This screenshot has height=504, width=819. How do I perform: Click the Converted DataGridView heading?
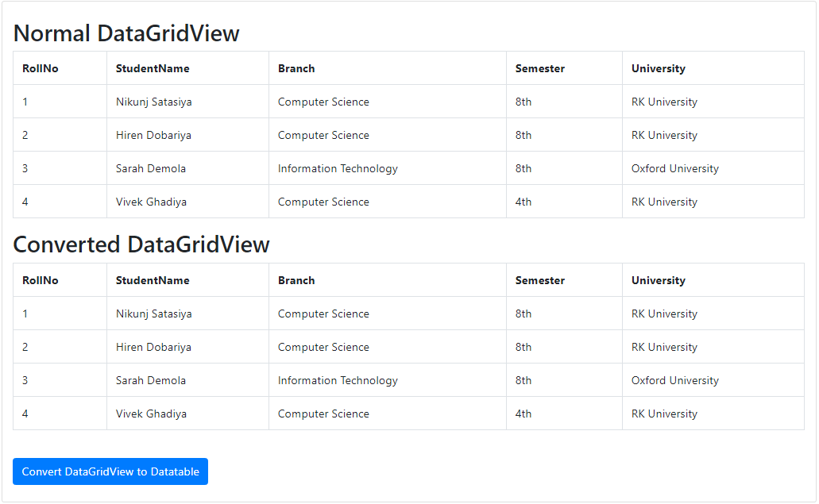141,244
